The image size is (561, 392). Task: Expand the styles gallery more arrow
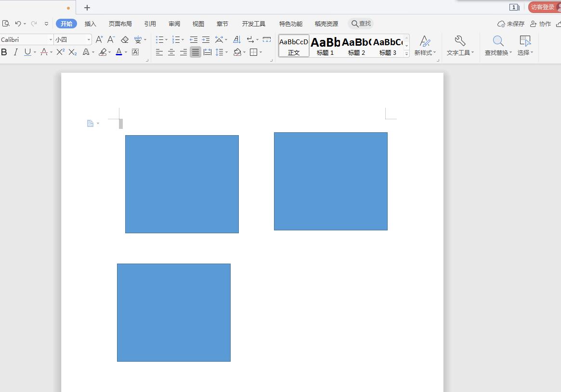click(407, 53)
